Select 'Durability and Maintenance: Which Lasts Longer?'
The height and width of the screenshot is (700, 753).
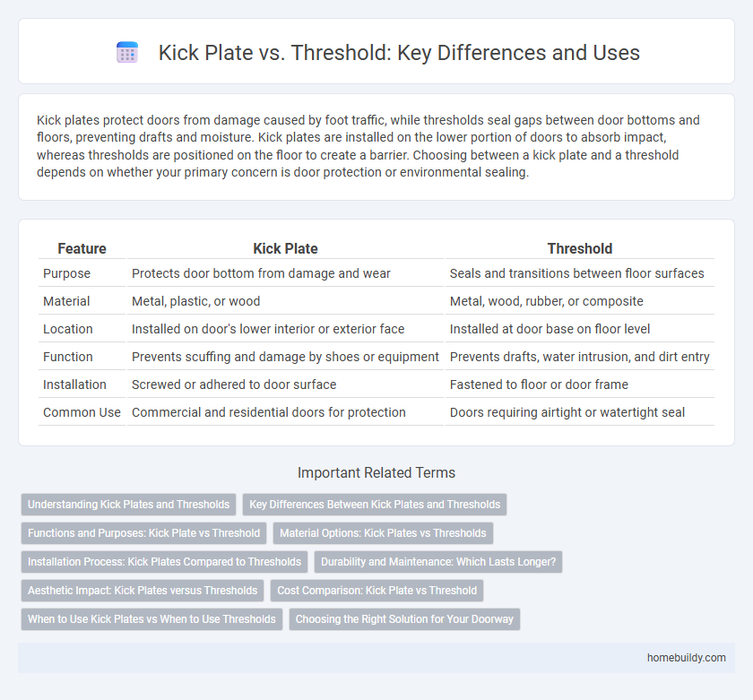pos(438,562)
